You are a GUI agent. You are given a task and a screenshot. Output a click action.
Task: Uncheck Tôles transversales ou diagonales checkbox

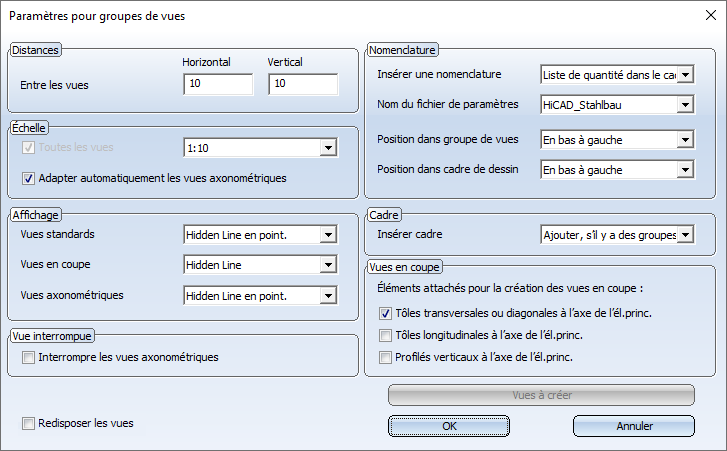(385, 314)
